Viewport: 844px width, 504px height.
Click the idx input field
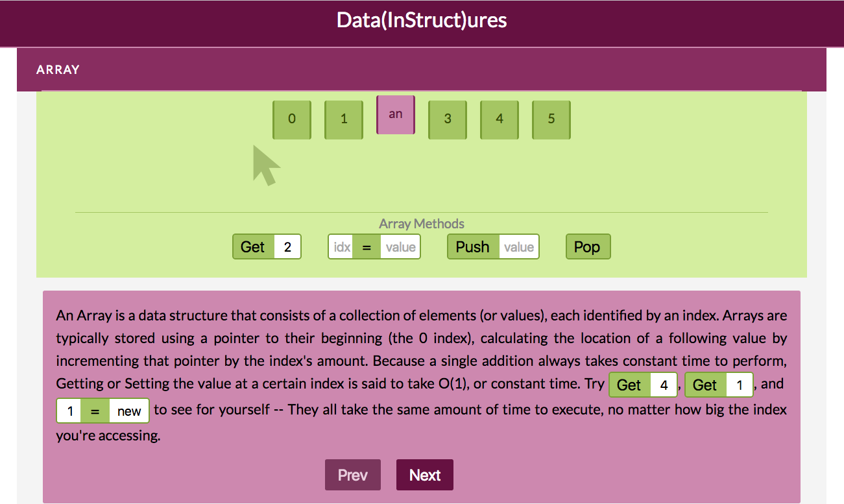point(341,247)
